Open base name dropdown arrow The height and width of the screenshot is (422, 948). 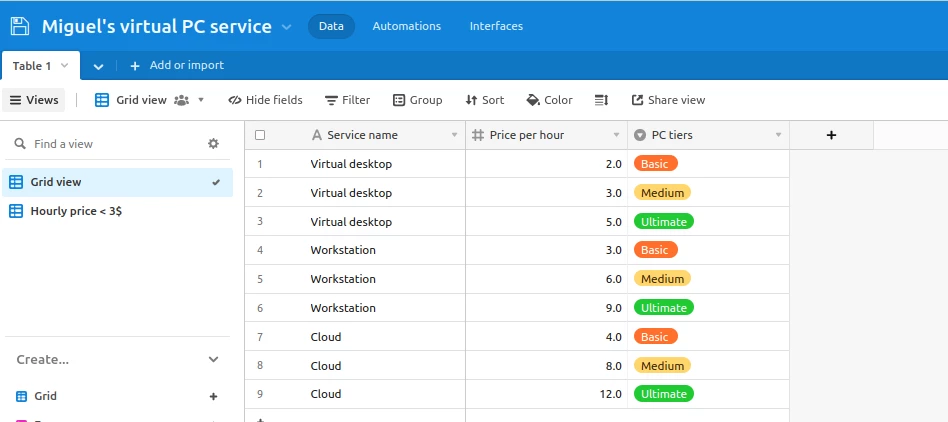287,27
